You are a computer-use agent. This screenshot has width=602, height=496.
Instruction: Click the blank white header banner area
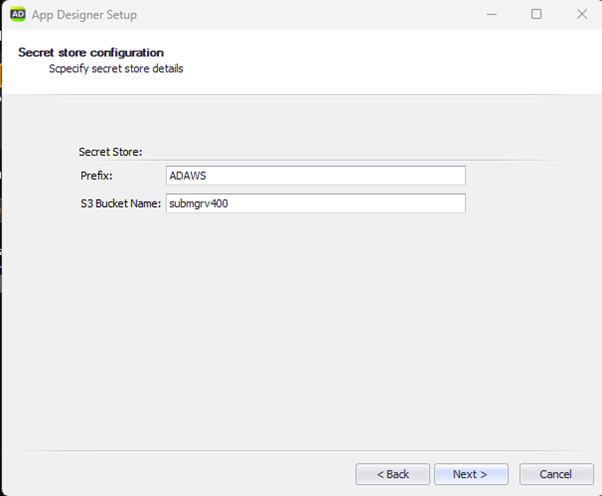click(x=384, y=61)
